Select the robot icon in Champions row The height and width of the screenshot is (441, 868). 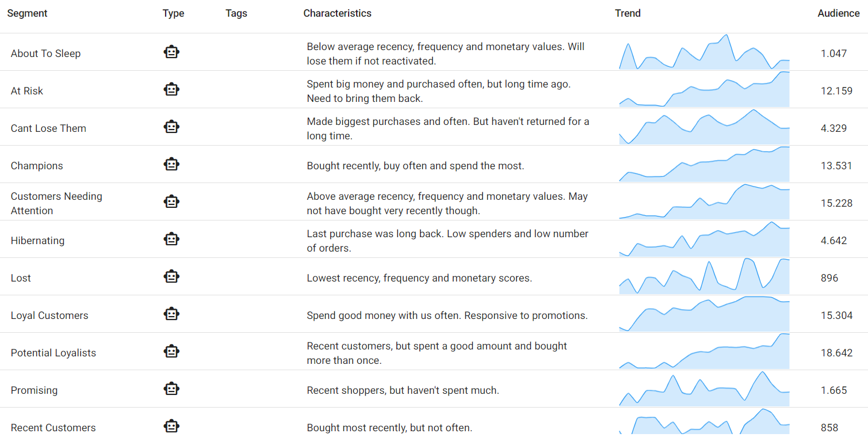171,165
